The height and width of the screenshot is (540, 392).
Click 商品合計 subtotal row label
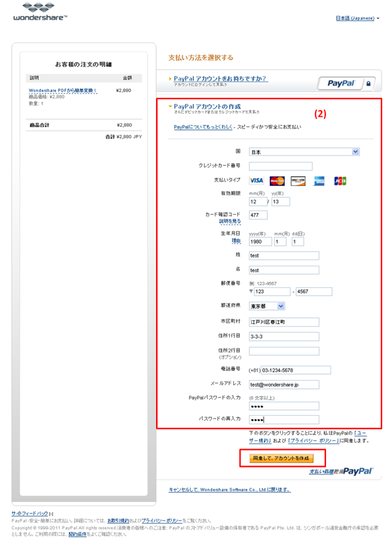tap(39, 125)
